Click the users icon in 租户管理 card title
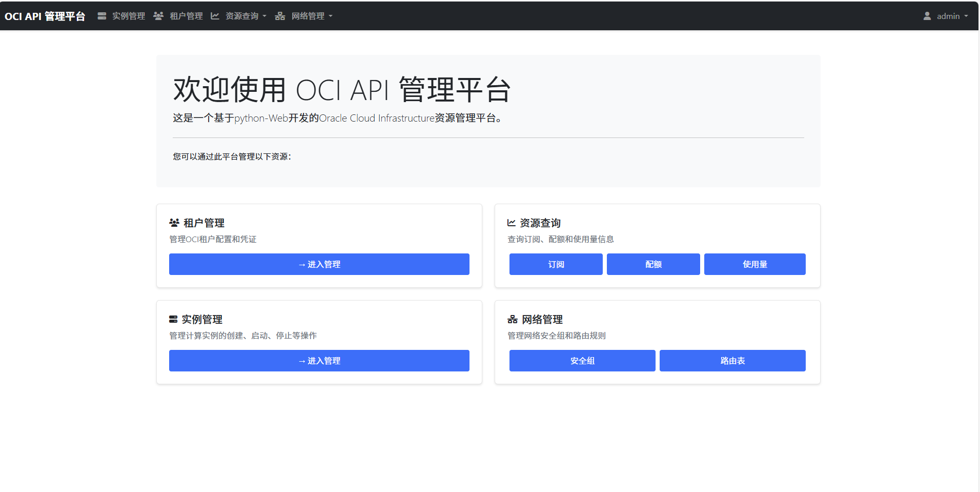Screen dimensions: 980x492 point(174,223)
